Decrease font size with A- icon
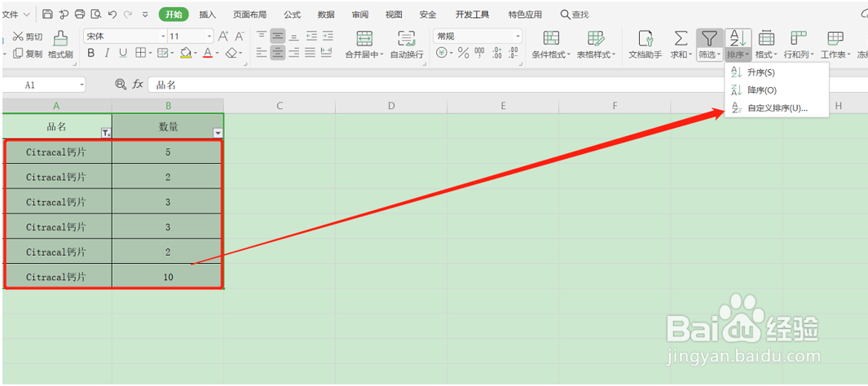The image size is (868, 386). tap(239, 37)
